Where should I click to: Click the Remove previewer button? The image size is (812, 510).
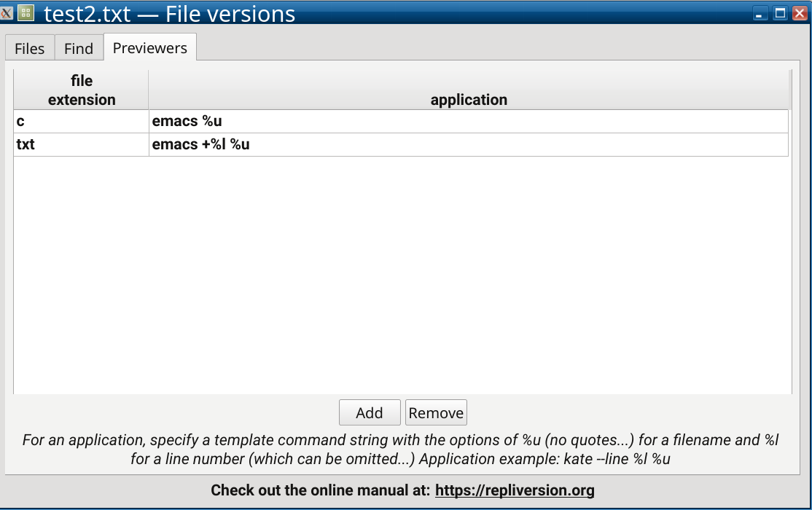pos(436,412)
